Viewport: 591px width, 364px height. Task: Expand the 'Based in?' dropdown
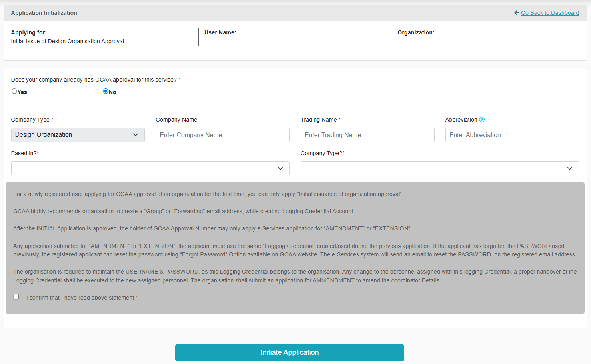[x=150, y=168]
